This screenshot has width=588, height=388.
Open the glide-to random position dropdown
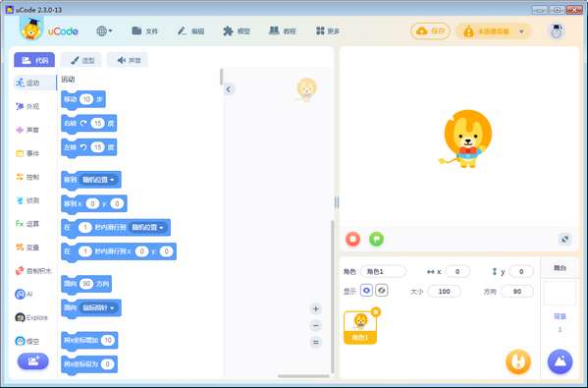[148, 228]
